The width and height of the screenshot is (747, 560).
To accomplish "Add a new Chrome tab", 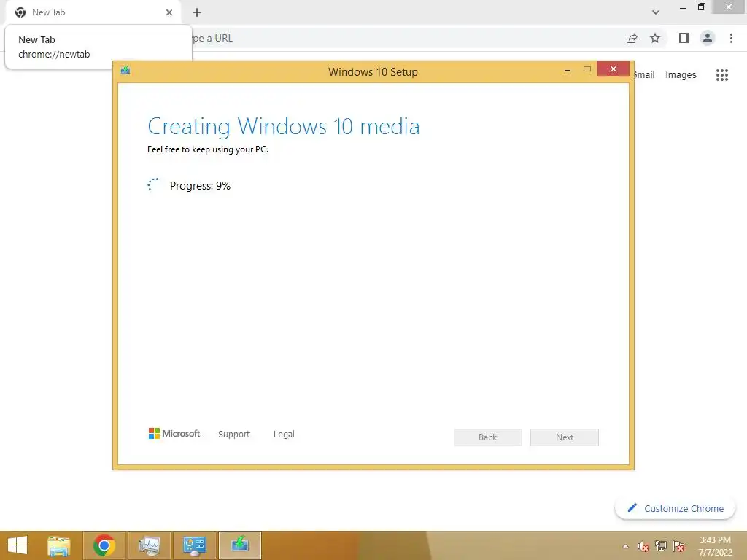I will pyautogui.click(x=197, y=12).
